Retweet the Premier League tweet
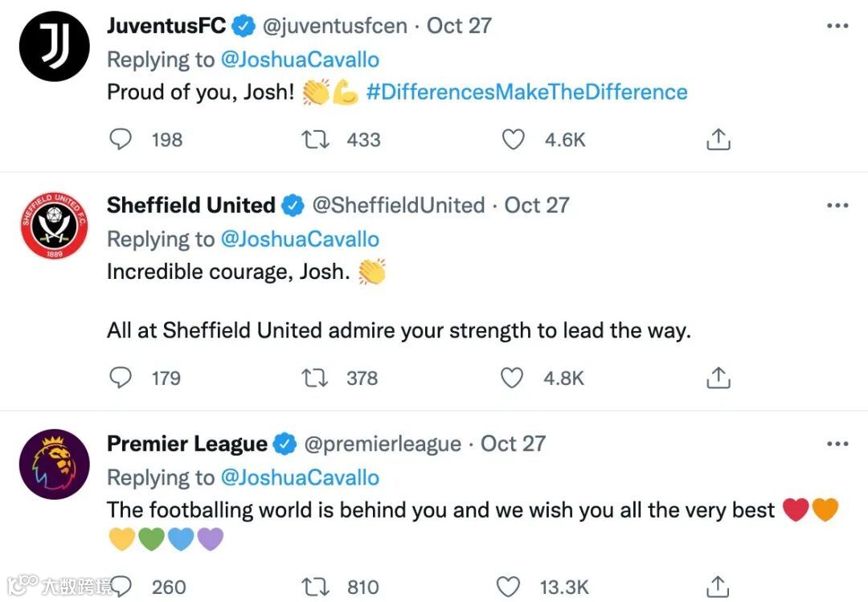 [x=314, y=588]
